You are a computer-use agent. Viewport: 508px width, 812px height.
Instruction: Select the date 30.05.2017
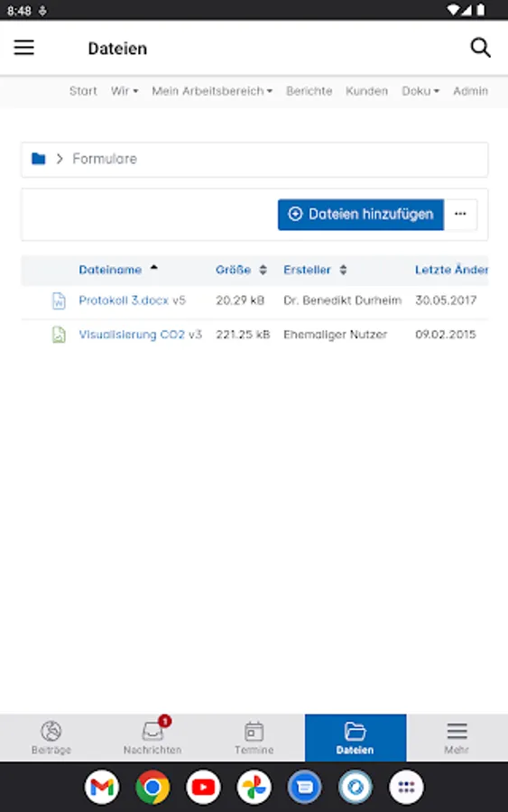(x=446, y=300)
